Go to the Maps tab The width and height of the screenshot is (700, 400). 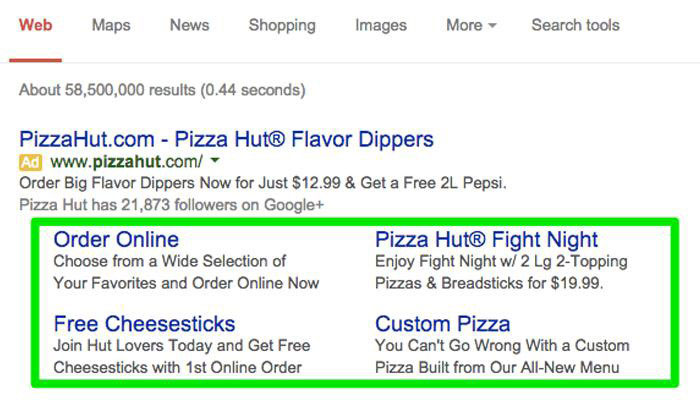pos(111,25)
